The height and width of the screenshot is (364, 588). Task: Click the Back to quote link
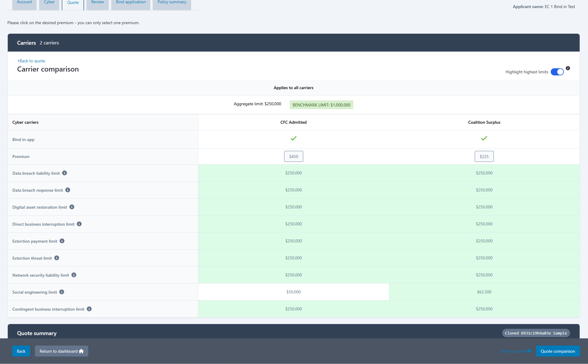point(31,61)
